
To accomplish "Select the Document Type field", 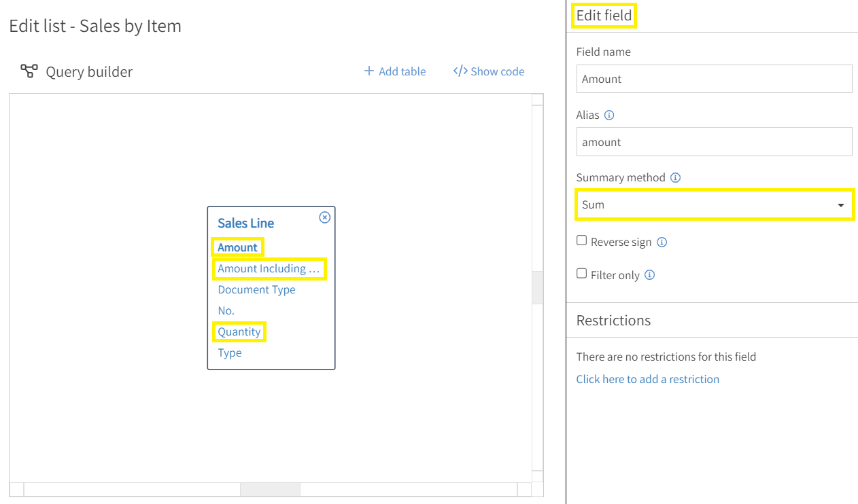I will click(x=256, y=289).
